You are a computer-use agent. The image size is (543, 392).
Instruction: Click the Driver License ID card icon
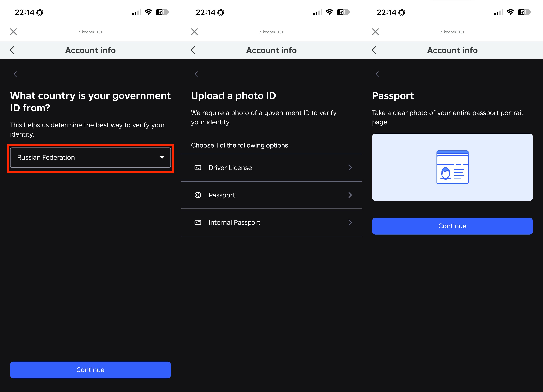(x=198, y=168)
